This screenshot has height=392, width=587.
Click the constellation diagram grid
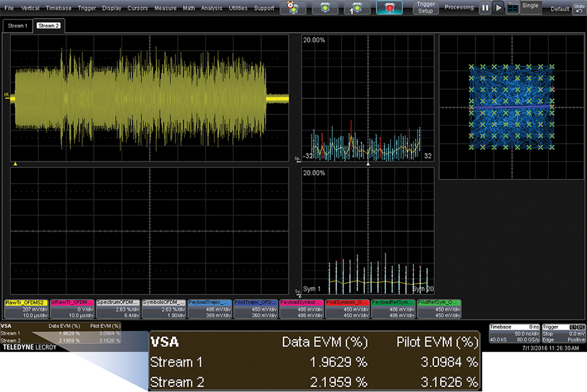click(x=511, y=107)
